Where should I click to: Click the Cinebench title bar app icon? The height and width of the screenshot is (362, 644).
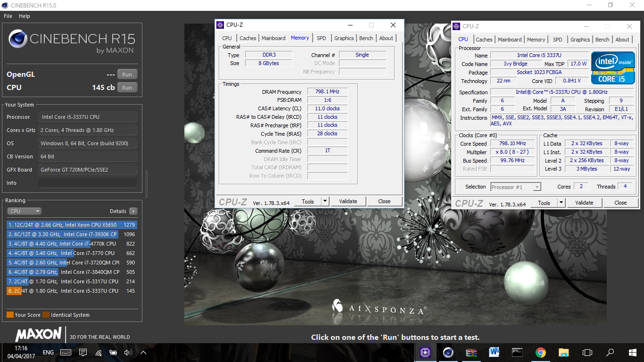click(x=5, y=5)
